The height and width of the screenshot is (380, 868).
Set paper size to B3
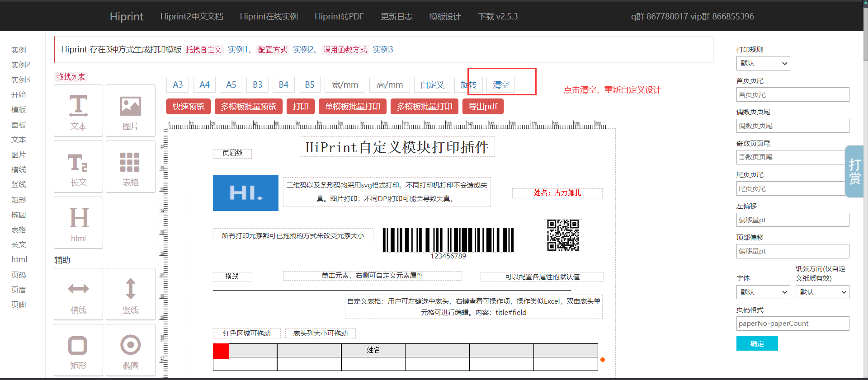click(x=257, y=84)
